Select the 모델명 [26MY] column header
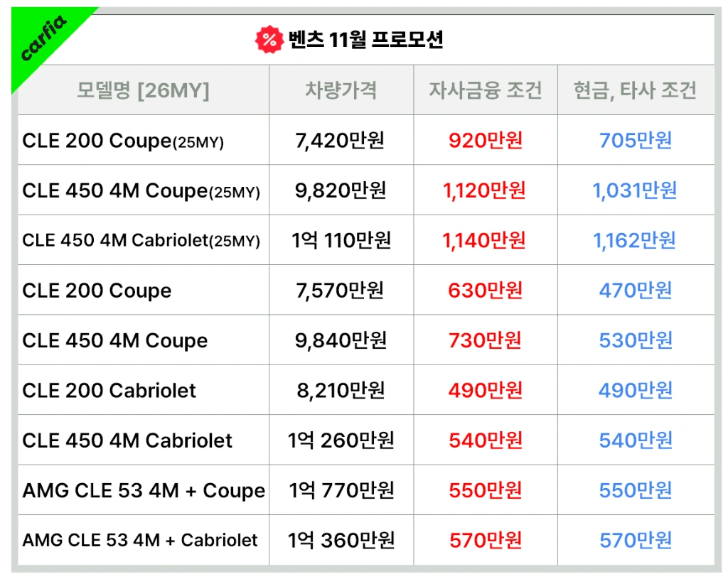728x579 pixels. click(143, 90)
